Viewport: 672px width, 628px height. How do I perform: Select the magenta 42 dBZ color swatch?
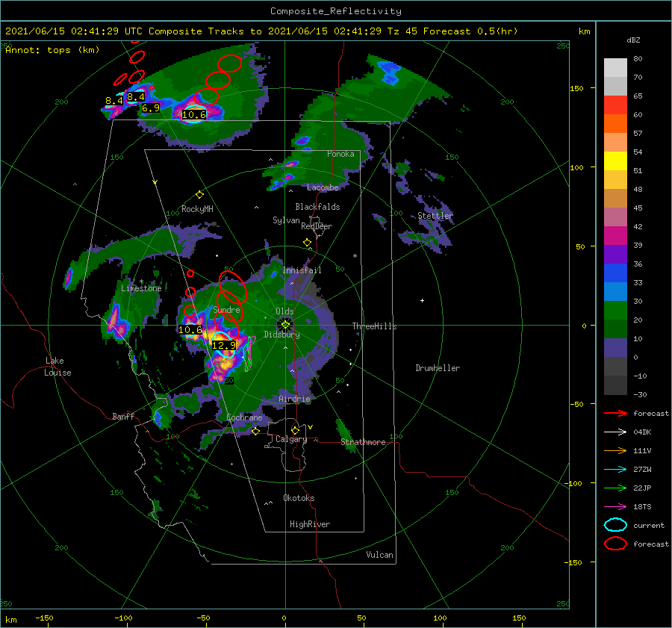click(615, 235)
